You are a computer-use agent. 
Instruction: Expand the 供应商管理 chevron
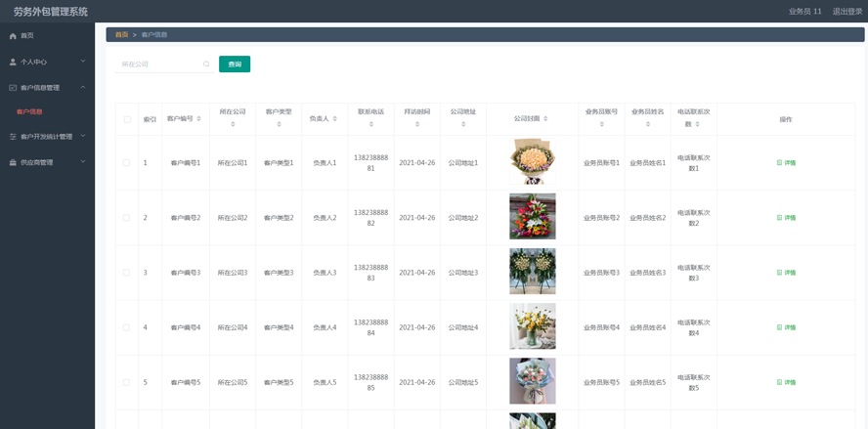click(x=83, y=161)
